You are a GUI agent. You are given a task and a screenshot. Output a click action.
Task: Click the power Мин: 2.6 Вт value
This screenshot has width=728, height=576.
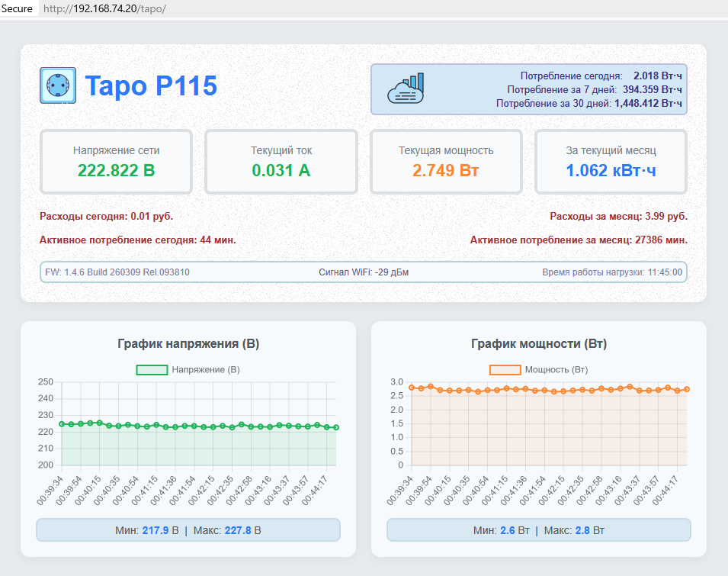coord(502,530)
